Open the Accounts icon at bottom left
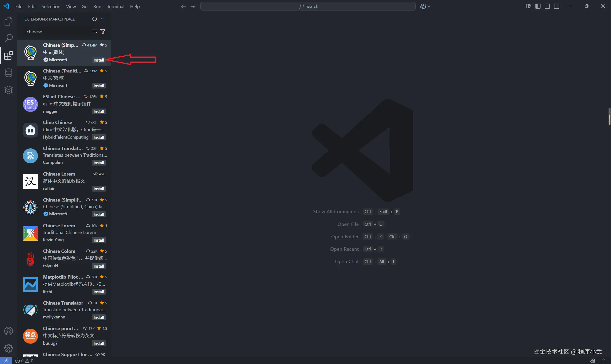Image resolution: width=611 pixels, height=364 pixels. pos(9,331)
